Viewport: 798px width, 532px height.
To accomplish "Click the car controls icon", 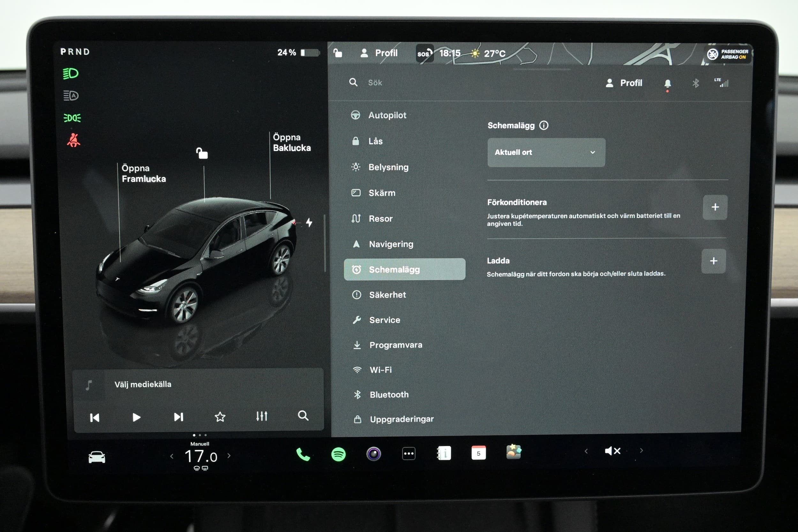I will (x=97, y=457).
